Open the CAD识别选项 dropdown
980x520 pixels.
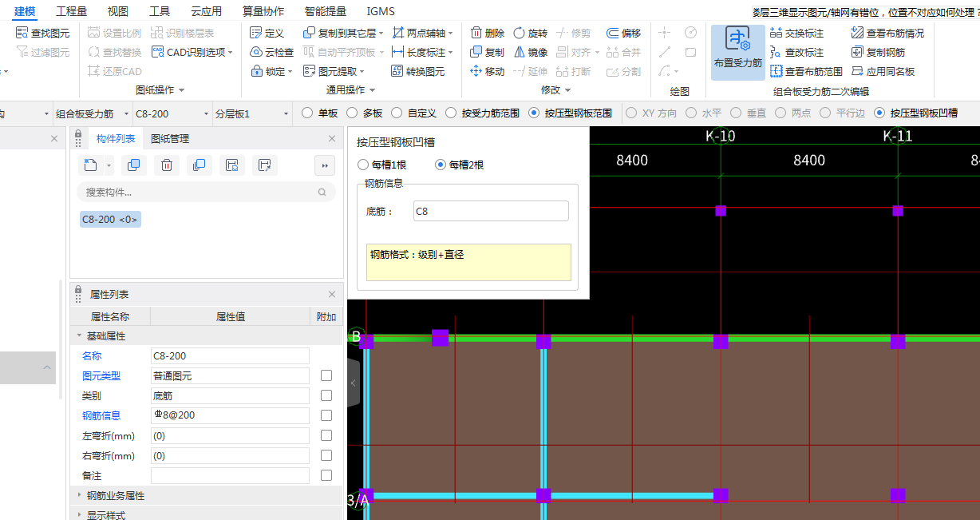pos(231,52)
